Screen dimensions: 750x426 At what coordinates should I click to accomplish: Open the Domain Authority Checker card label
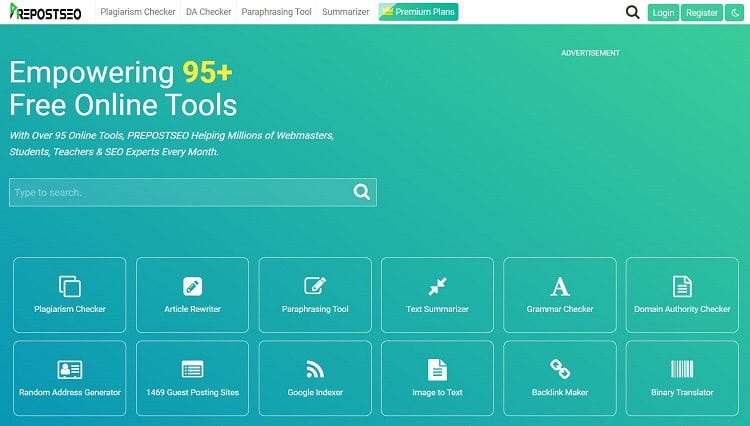tap(682, 309)
